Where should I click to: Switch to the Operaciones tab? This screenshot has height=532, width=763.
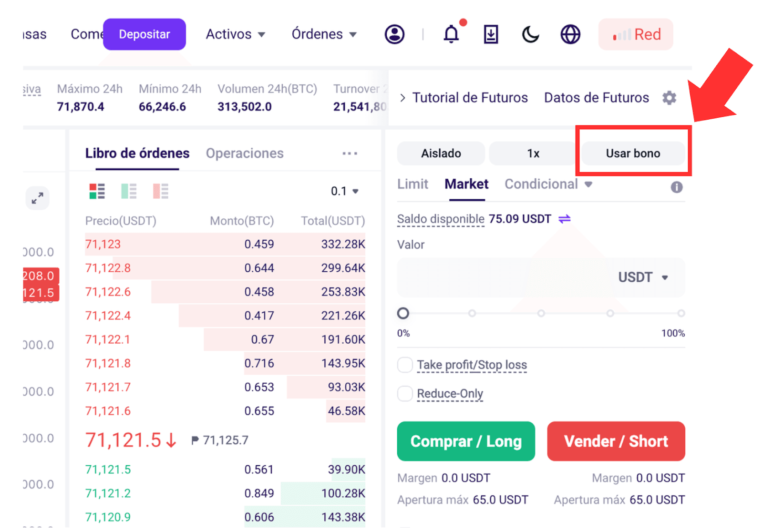[245, 153]
